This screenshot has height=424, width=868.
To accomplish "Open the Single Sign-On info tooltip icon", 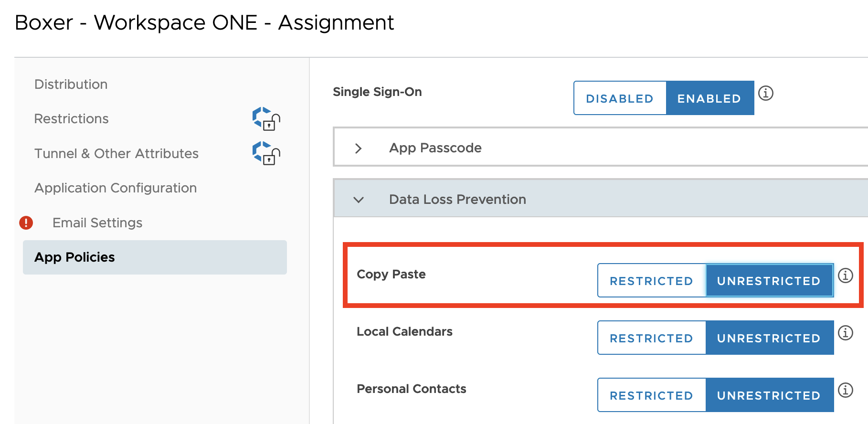I will pos(766,94).
